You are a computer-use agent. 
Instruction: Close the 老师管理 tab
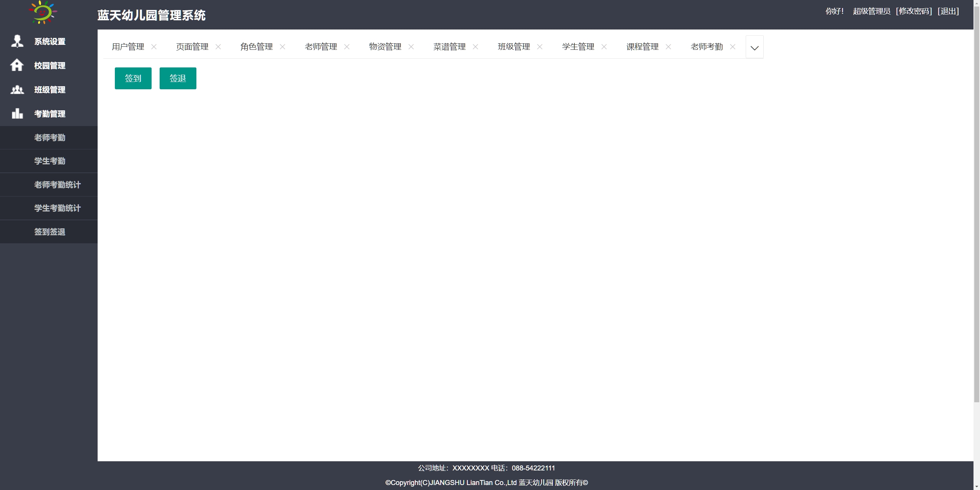click(347, 47)
